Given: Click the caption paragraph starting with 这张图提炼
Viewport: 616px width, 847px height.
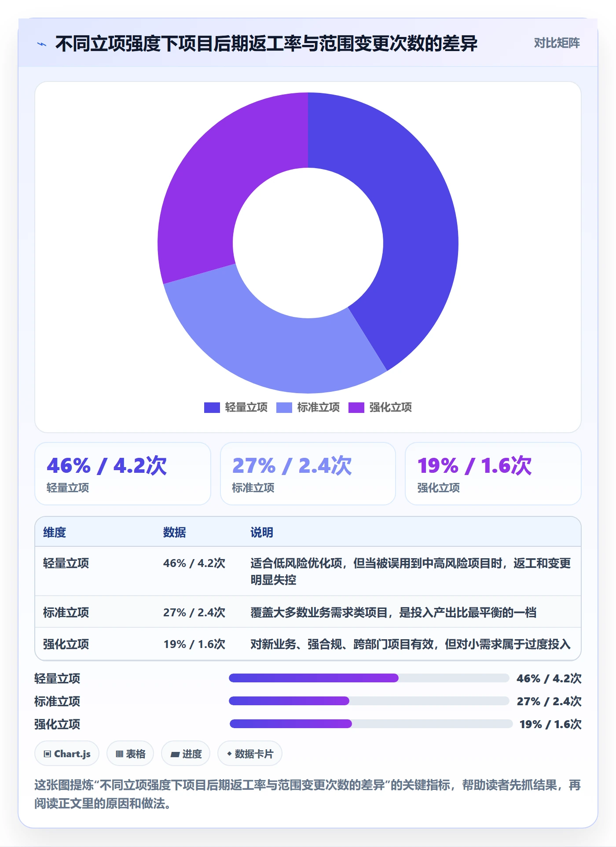Looking at the screenshot, I should 308,794.
